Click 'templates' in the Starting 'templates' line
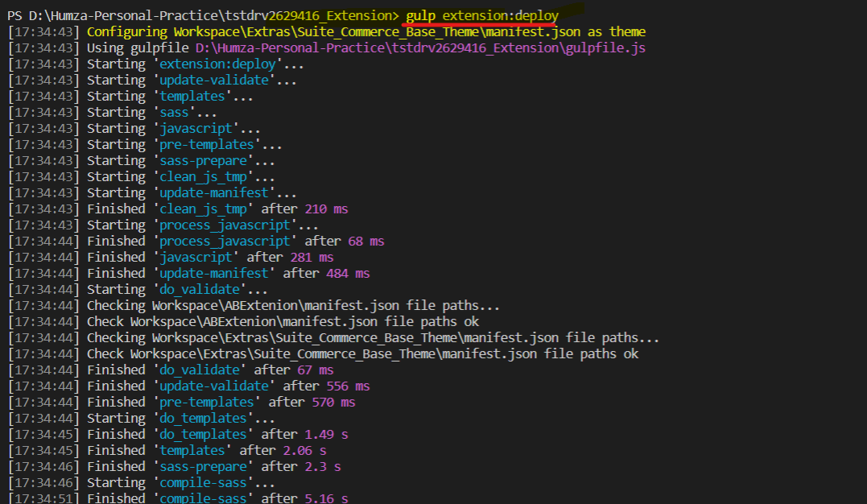The image size is (867, 504). point(192,97)
